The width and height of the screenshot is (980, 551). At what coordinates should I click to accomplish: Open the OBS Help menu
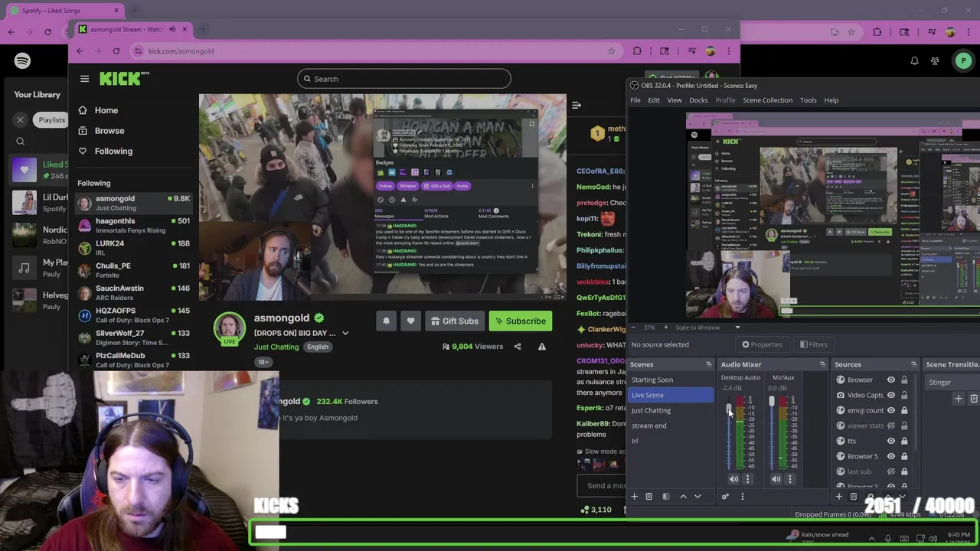coord(831,100)
